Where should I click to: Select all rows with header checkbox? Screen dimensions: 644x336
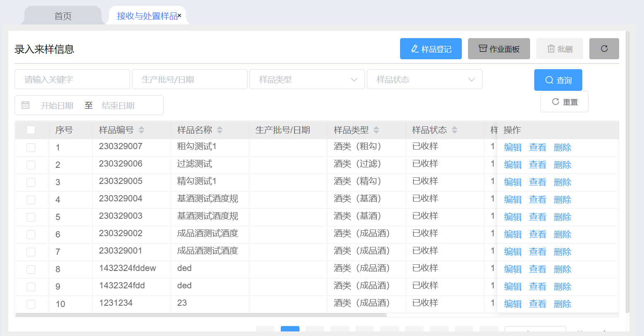point(31,130)
